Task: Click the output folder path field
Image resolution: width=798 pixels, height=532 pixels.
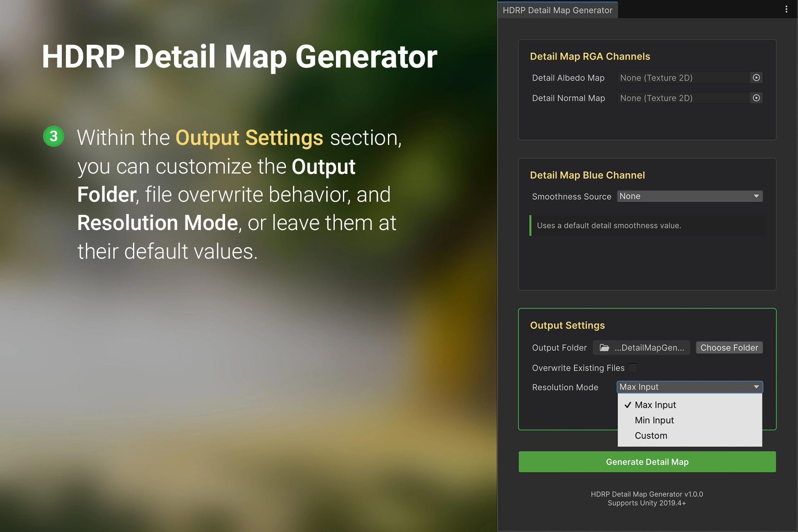Action: tap(649, 348)
